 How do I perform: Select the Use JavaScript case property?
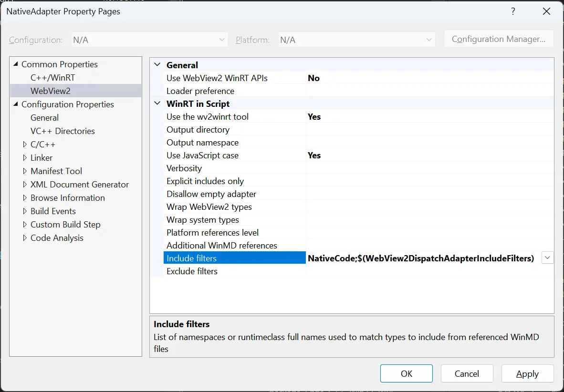click(203, 155)
